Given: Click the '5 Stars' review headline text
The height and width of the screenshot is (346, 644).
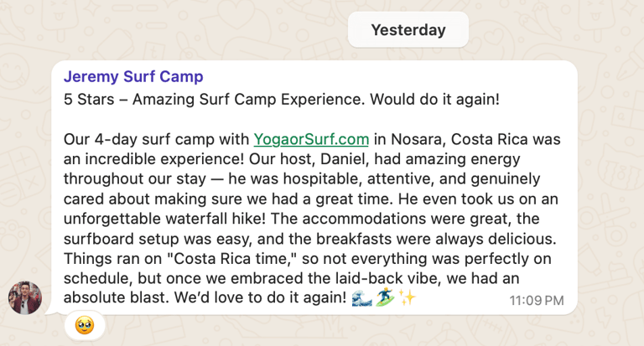Looking at the screenshot, I should click(86, 100).
